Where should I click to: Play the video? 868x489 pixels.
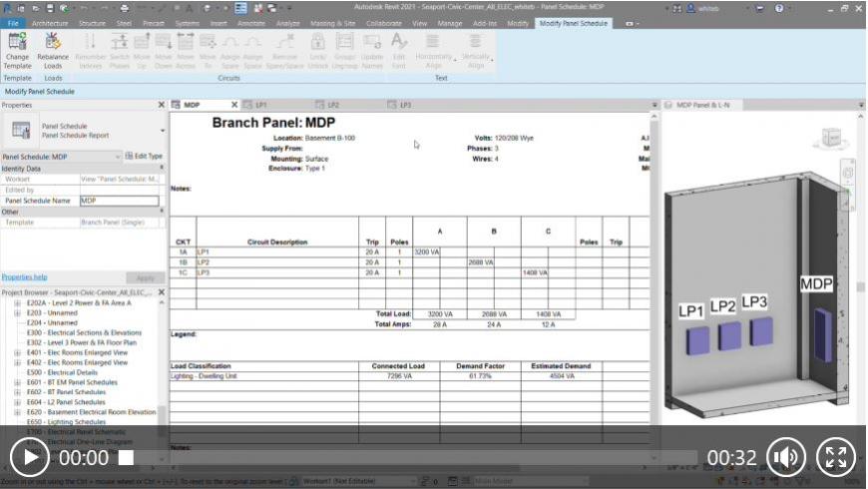point(30,457)
